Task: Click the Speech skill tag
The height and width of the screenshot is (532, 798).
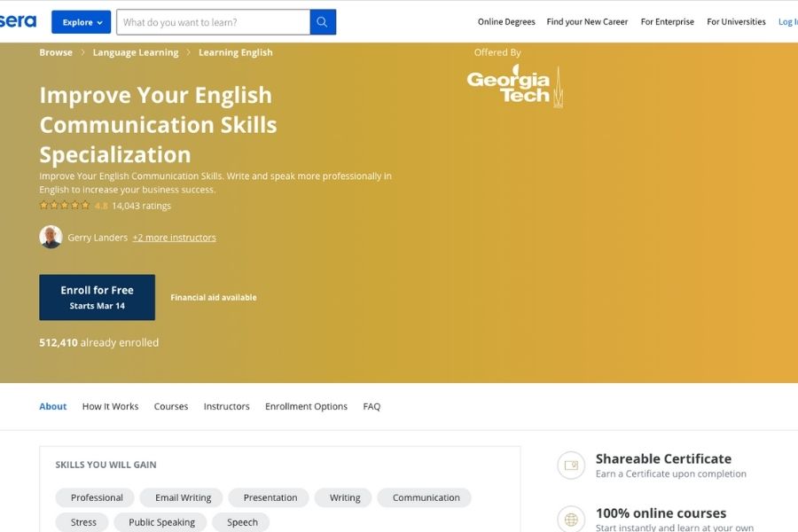Action: (x=241, y=522)
